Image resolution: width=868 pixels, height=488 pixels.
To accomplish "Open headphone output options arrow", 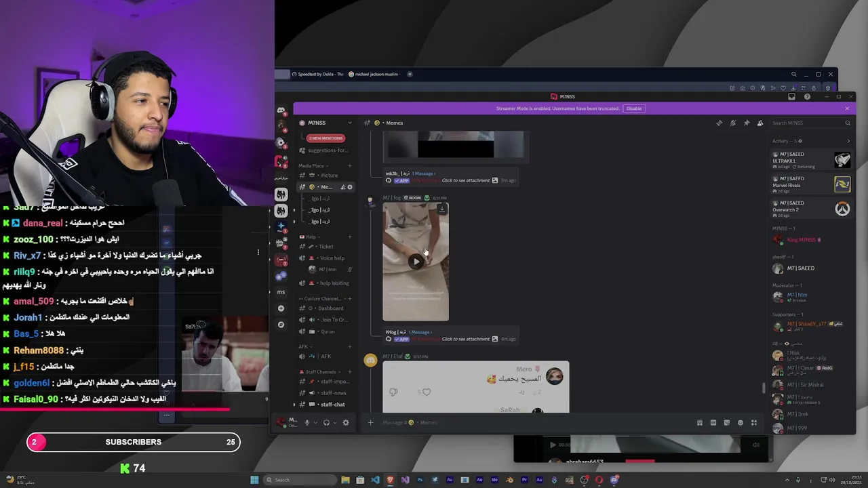I will click(x=334, y=423).
